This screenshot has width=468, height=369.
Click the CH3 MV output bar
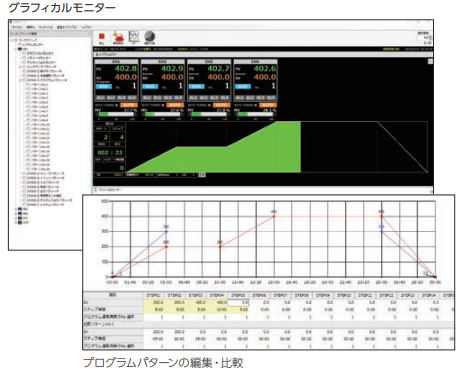(209, 114)
